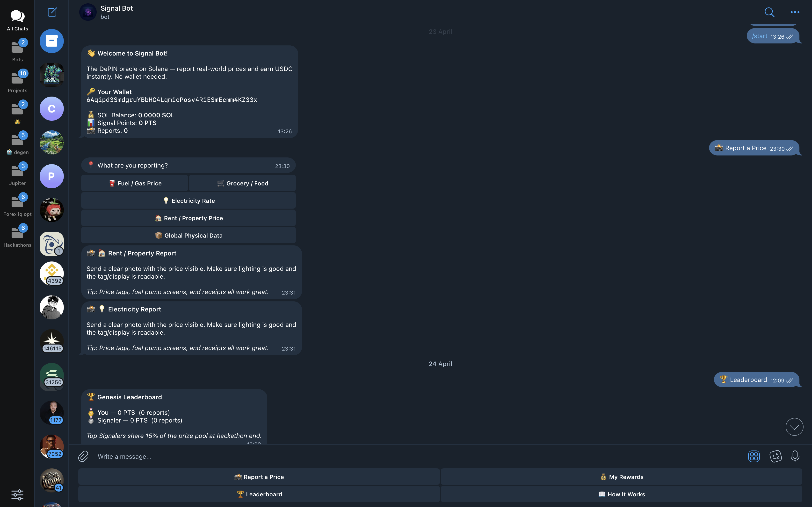The image size is (812, 507).
Task: Click the compose new message icon
Action: click(52, 12)
